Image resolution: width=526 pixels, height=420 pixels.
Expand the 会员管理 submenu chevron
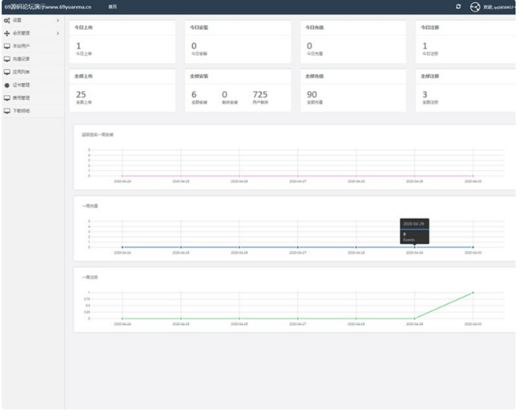57,33
